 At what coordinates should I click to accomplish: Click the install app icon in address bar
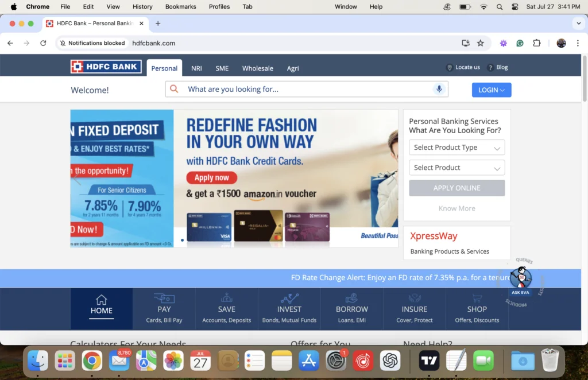[465, 43]
